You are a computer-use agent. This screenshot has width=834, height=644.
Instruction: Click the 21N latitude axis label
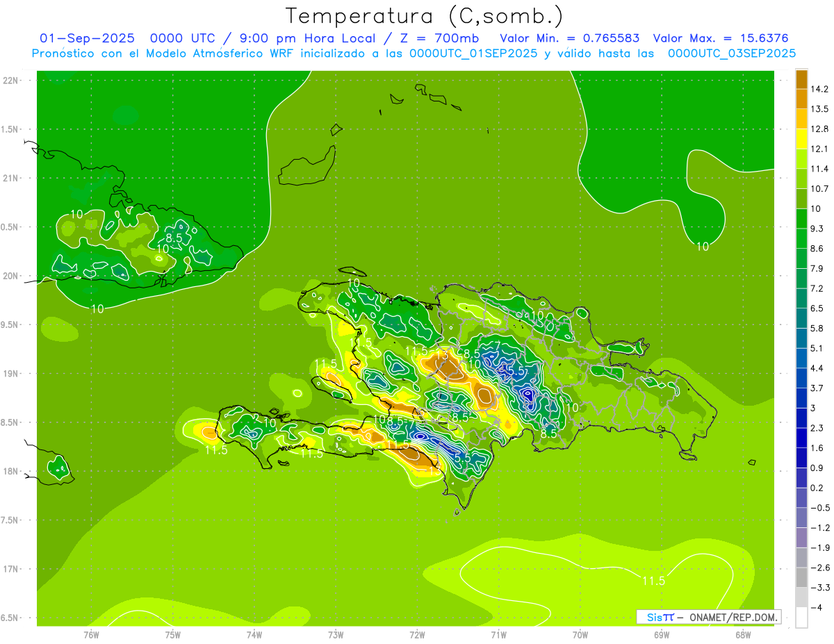pos(11,178)
